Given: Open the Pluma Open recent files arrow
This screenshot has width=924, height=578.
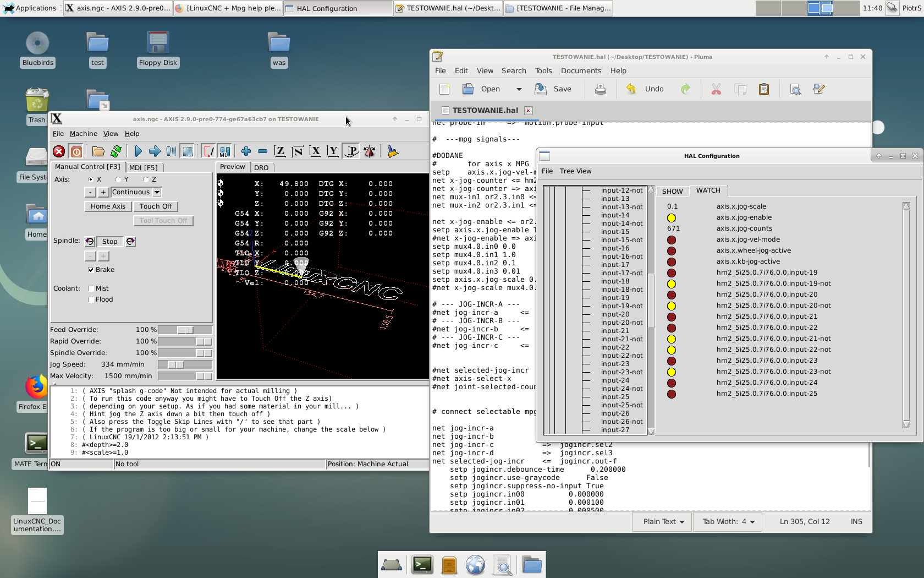Looking at the screenshot, I should pyautogui.click(x=519, y=89).
